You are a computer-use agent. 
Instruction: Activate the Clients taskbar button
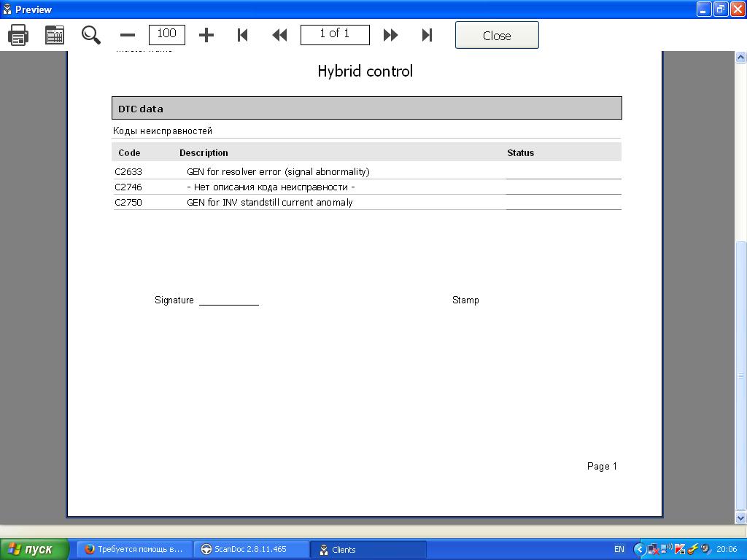368,550
